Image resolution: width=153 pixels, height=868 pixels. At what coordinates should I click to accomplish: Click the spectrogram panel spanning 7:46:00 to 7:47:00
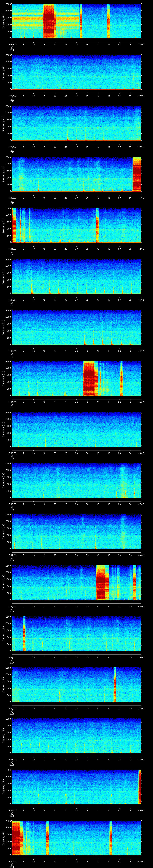point(76,481)
